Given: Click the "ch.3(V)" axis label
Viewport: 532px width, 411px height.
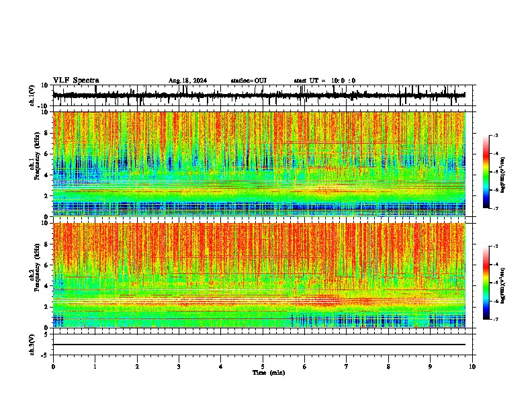Looking at the screenshot, I should [x=32, y=345].
